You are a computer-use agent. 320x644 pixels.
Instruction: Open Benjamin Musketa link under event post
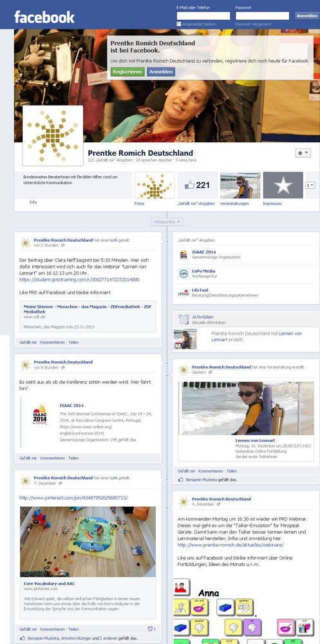(203, 479)
